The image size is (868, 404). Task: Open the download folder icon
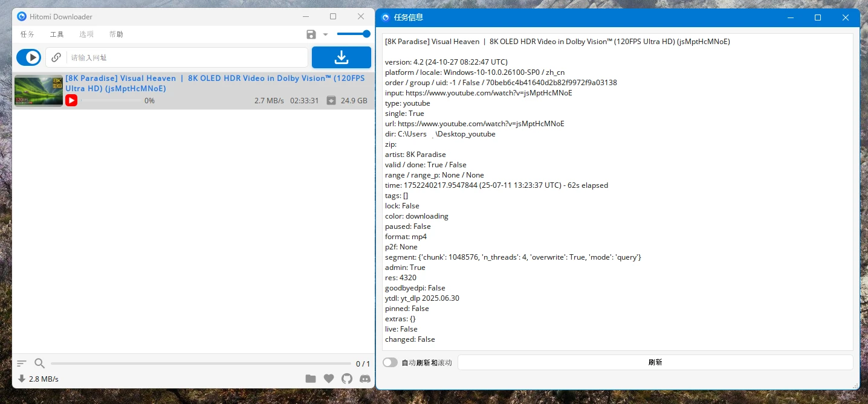click(x=311, y=379)
